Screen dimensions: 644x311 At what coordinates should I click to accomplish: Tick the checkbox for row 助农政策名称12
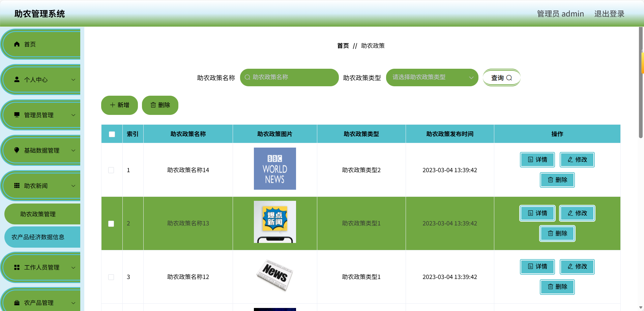click(x=111, y=277)
